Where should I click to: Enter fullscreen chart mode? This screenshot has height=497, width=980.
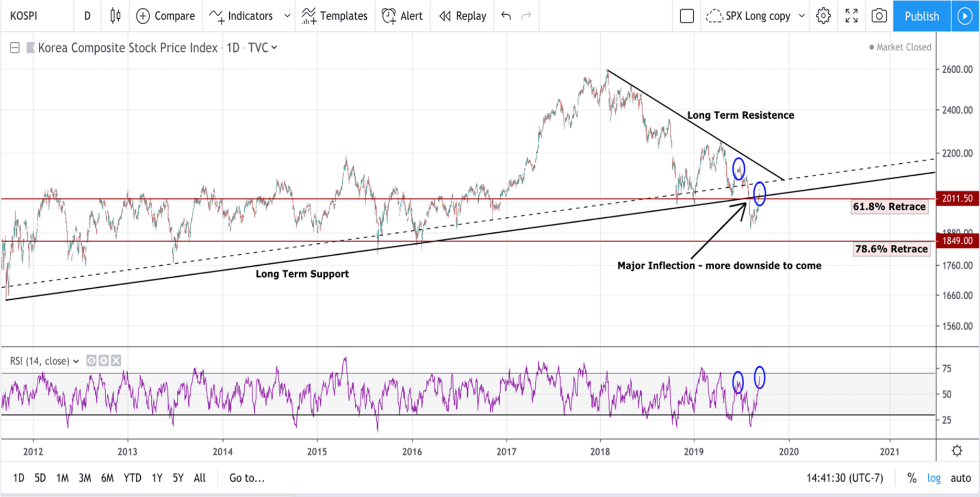[851, 16]
